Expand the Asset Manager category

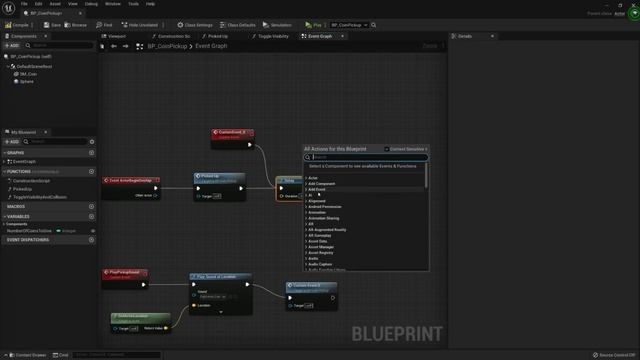[306, 247]
